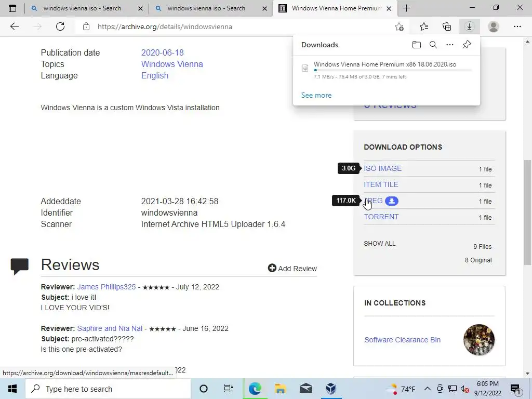Switch to first windows vienna iso tab
The height and width of the screenshot is (399, 532).
(82, 8)
